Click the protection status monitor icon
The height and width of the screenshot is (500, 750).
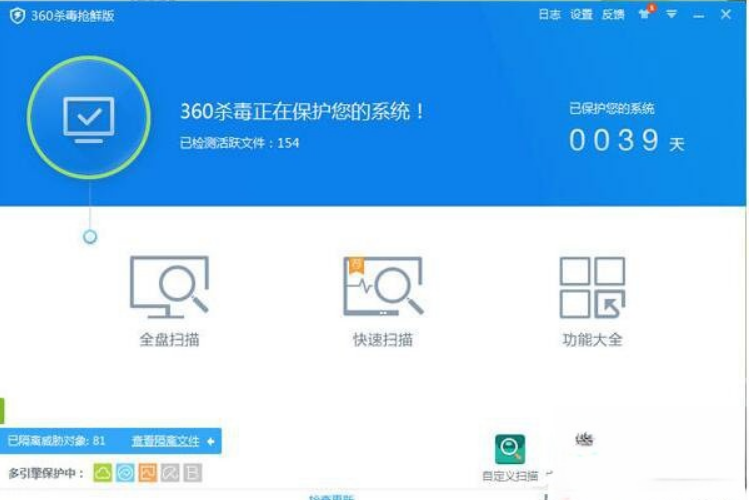coord(89,118)
